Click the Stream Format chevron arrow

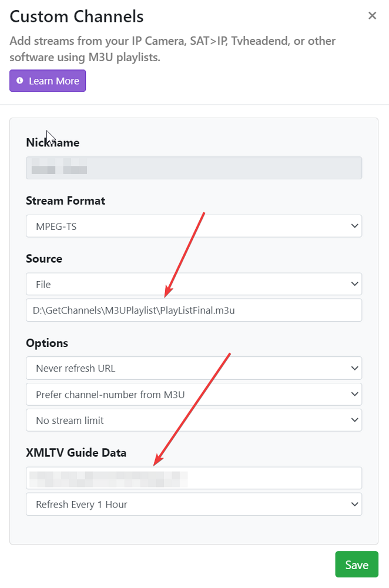point(354,226)
